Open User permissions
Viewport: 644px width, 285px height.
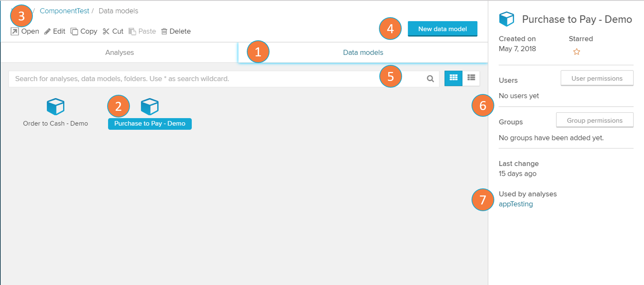[597, 78]
